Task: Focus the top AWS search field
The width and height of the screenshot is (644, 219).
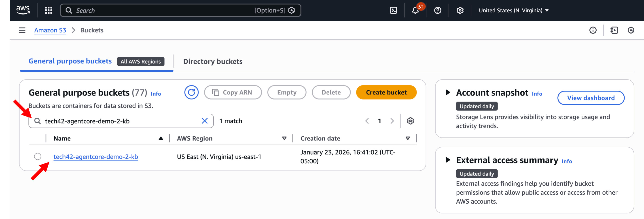Action: click(180, 10)
